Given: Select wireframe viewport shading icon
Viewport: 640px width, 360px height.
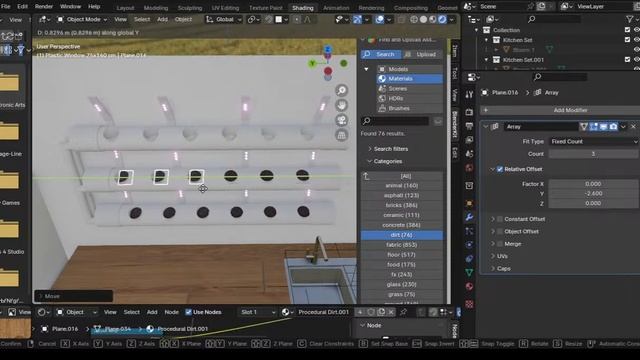Looking at the screenshot, I should click(x=414, y=19).
